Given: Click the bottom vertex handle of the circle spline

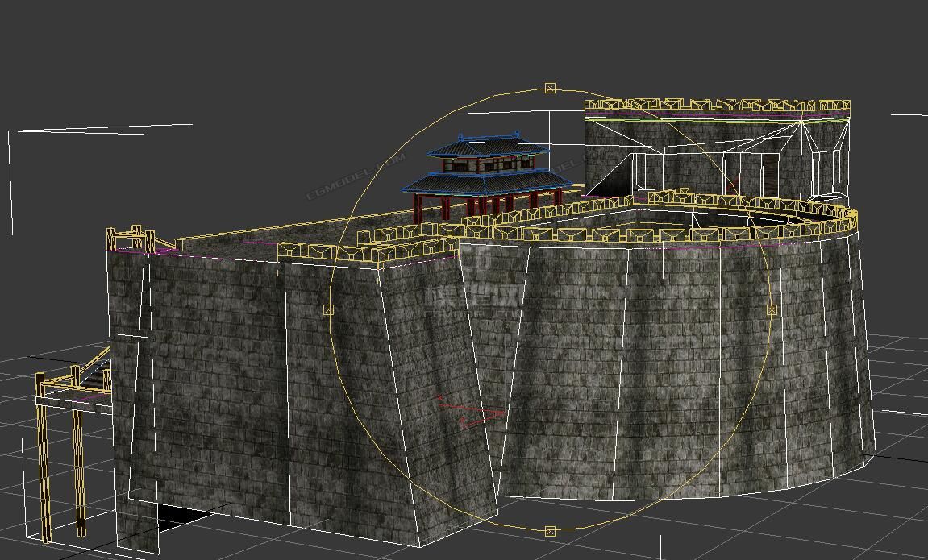Looking at the screenshot, I should click(x=551, y=532).
